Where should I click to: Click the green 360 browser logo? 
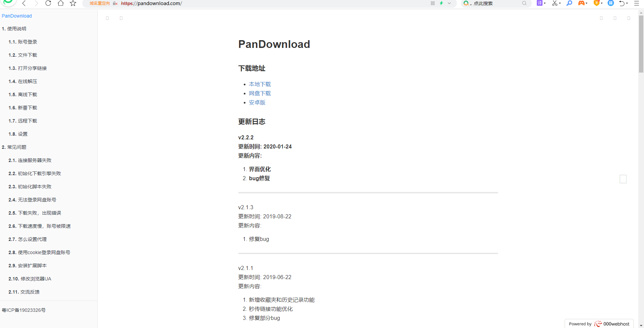8,2
